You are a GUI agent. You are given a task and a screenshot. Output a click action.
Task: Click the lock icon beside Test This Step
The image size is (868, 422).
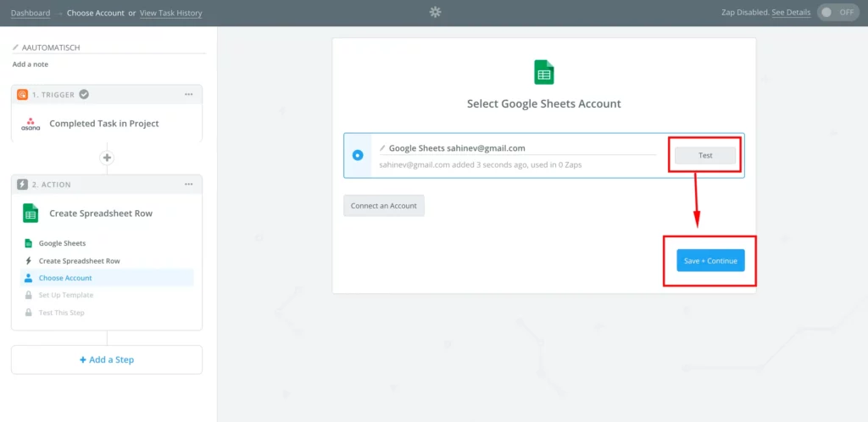[28, 313]
